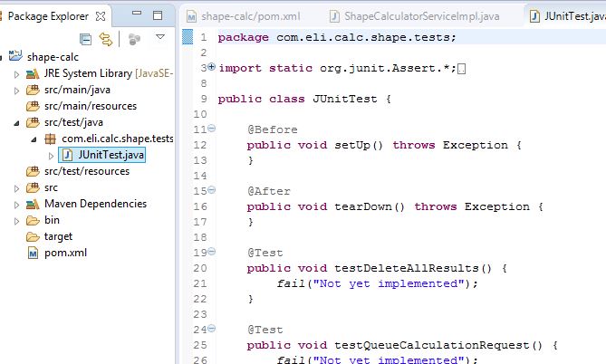
Task: Click Maven Dependencies library icon
Action: [x=33, y=204]
